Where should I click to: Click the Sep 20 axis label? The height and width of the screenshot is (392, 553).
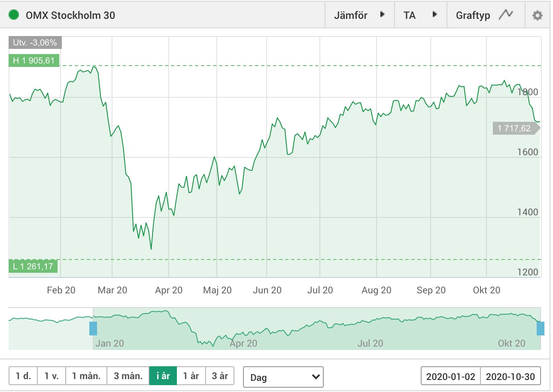click(431, 290)
